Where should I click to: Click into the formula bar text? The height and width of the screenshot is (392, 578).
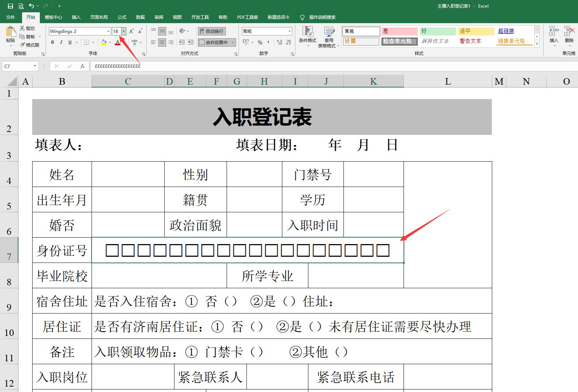coord(117,66)
